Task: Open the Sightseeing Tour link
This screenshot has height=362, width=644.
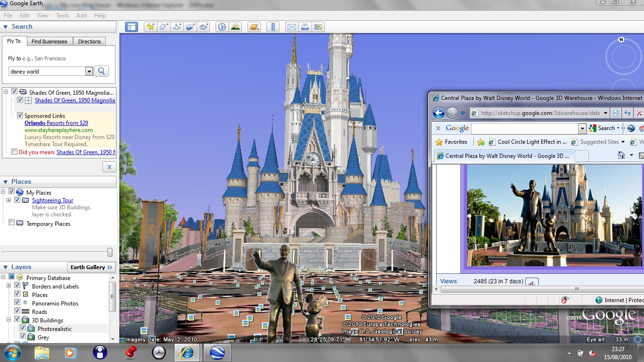Action: click(x=52, y=200)
